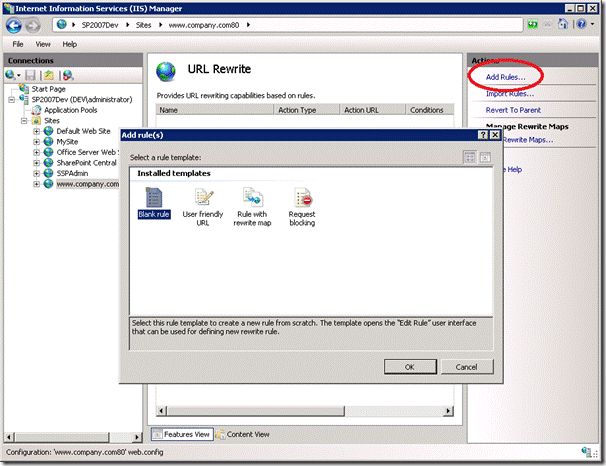
Task: Expand the Office Server Web node
Action: click(x=36, y=152)
